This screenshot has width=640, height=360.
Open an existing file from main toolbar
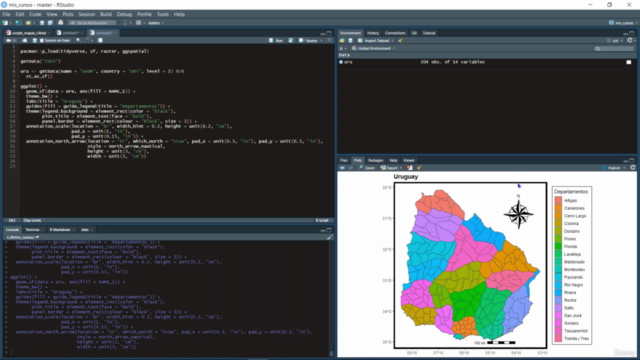(28, 23)
